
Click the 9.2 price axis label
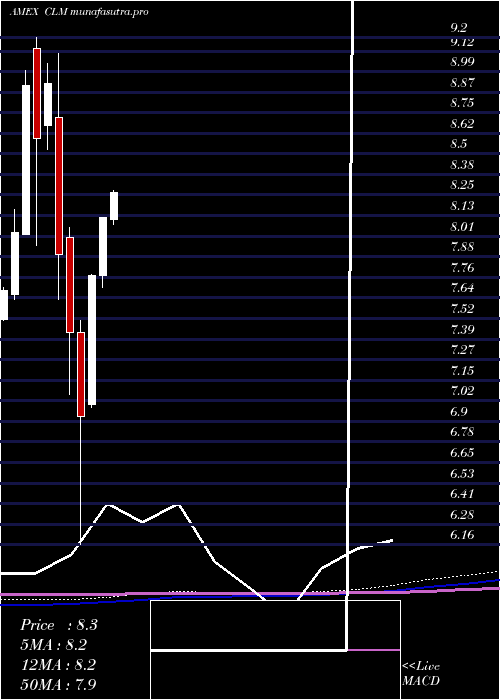coord(458,28)
